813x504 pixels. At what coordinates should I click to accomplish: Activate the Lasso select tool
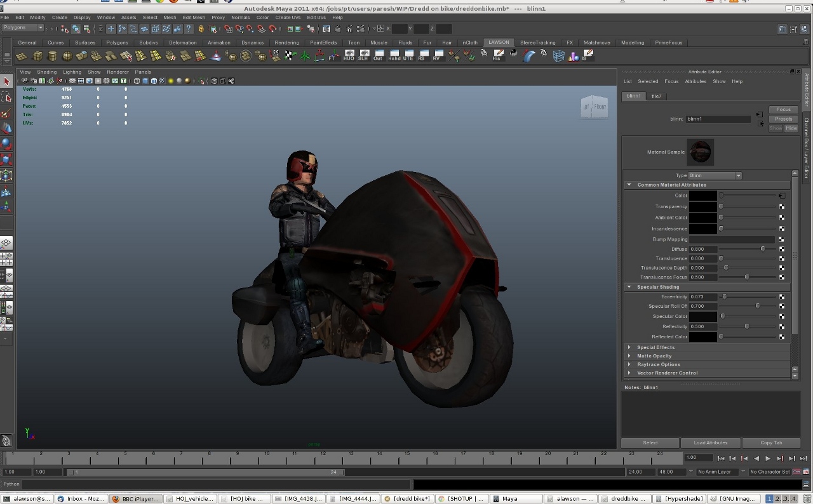6,97
